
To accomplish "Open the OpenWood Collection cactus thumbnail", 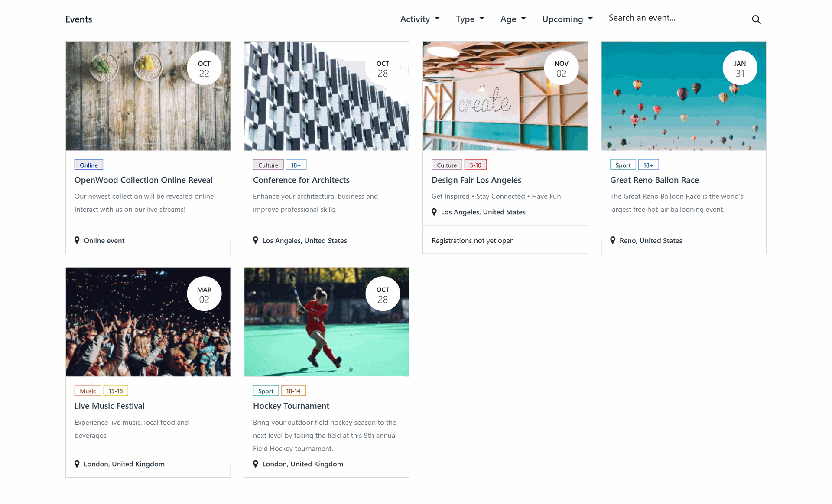I will [x=148, y=96].
